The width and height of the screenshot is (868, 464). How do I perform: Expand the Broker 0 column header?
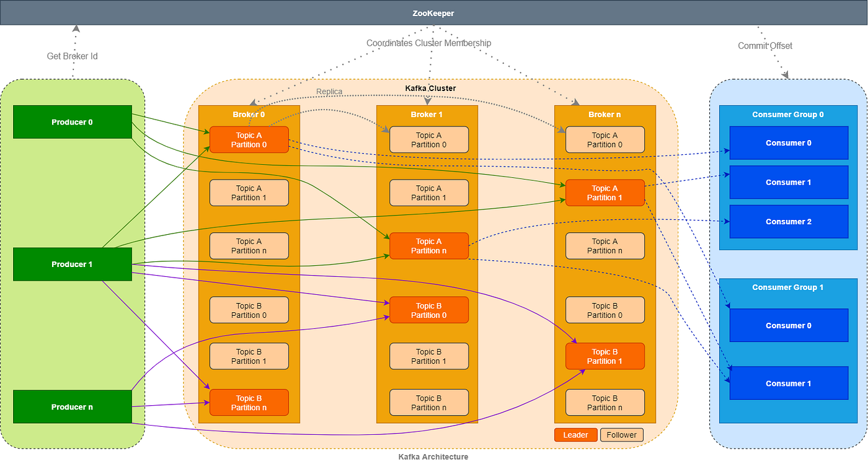pos(249,114)
